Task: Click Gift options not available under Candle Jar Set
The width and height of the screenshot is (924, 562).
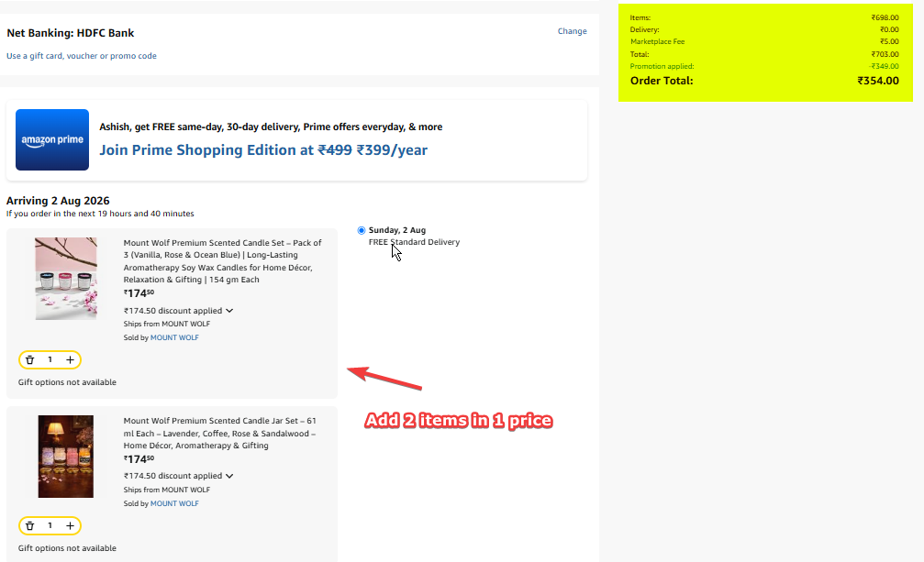Action: [x=67, y=548]
